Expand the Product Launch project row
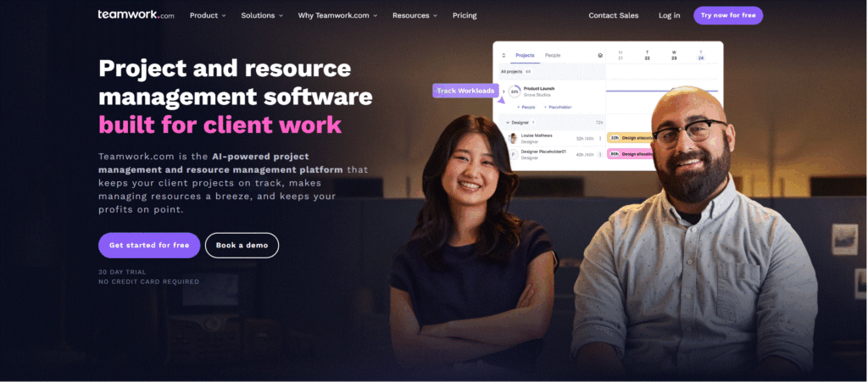Image resolution: width=868 pixels, height=382 pixels. pyautogui.click(x=504, y=91)
